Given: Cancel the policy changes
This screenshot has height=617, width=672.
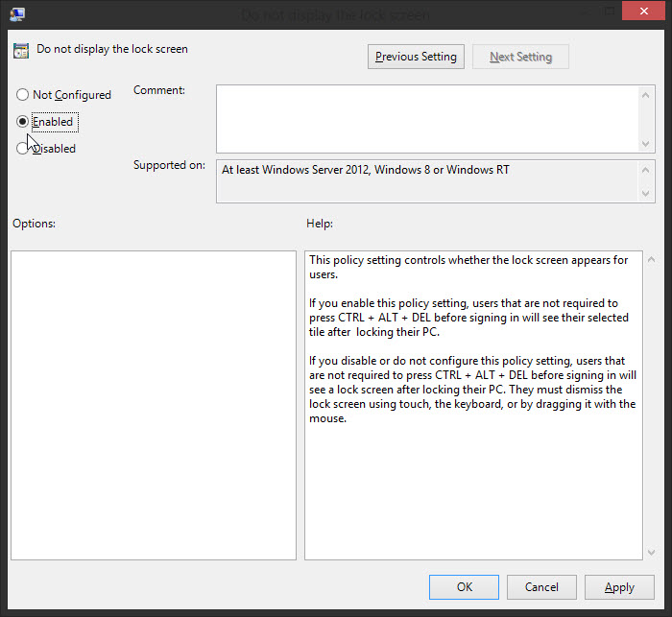Looking at the screenshot, I should tap(541, 587).
